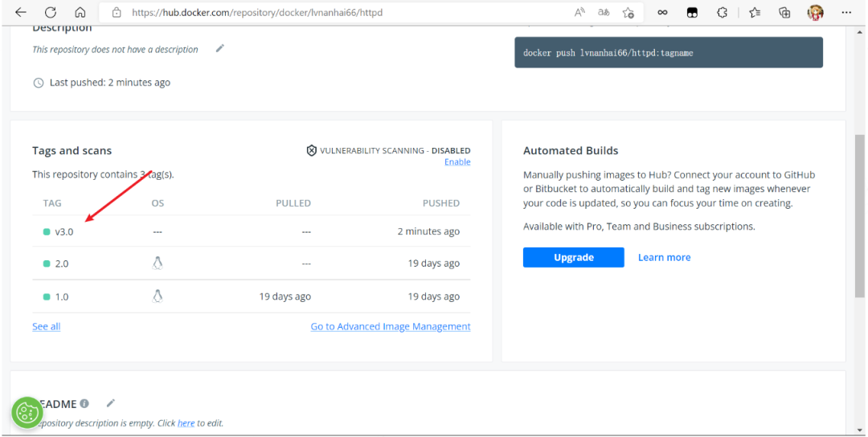View site lock information icon
This screenshot has height=437, width=868.
pyautogui.click(x=117, y=12)
